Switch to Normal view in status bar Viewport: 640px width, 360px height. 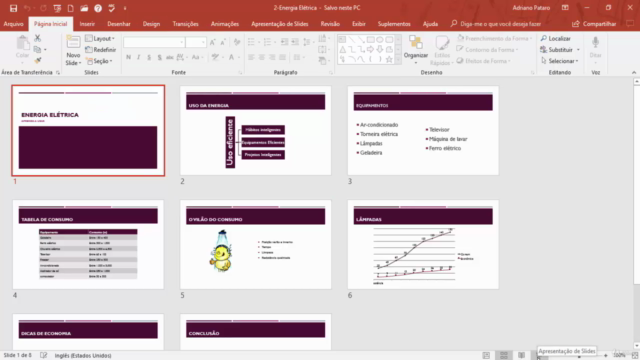(x=486, y=356)
